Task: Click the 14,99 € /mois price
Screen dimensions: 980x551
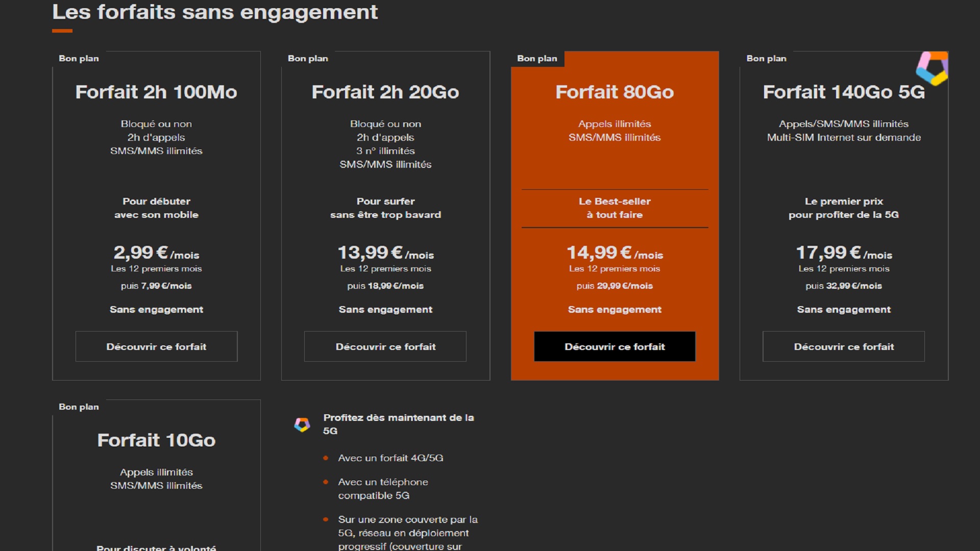Action: coord(615,253)
